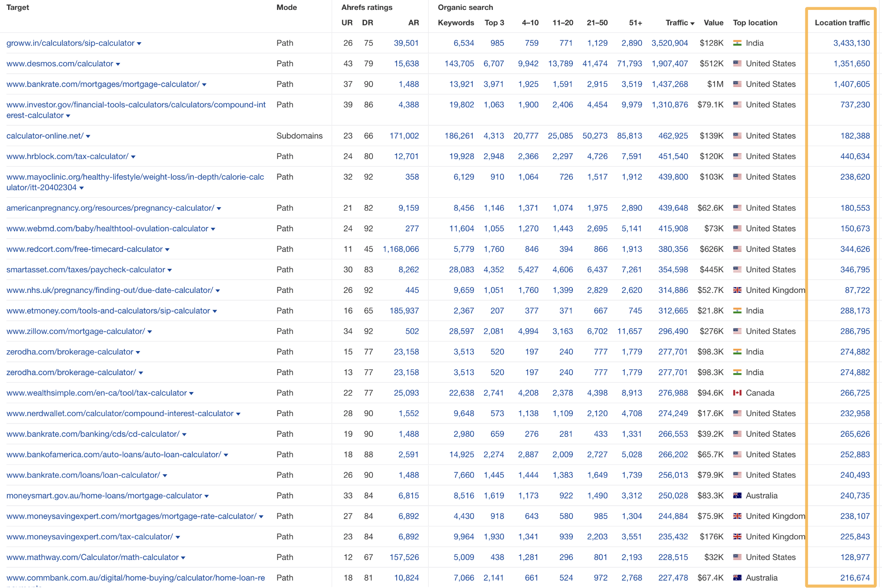The image size is (882, 588).
Task: Expand the caret next to mathway.com math-calculator
Action: coord(183,557)
